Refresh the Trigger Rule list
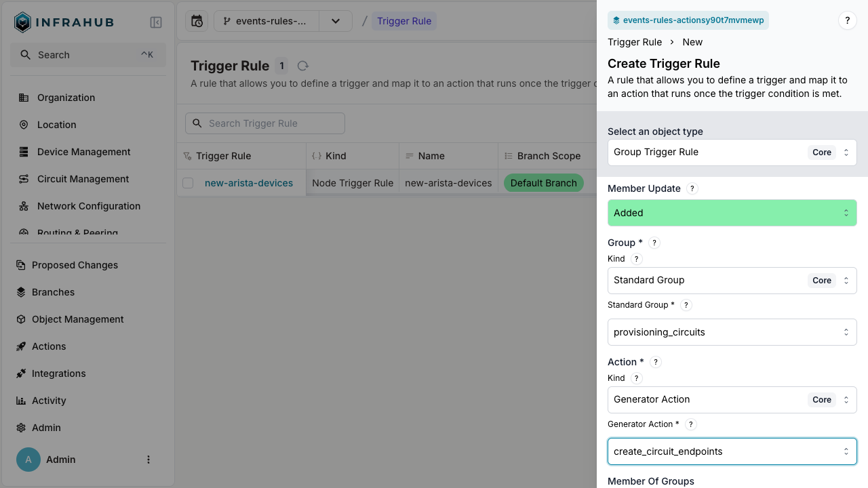The height and width of the screenshot is (488, 868). coord(302,66)
